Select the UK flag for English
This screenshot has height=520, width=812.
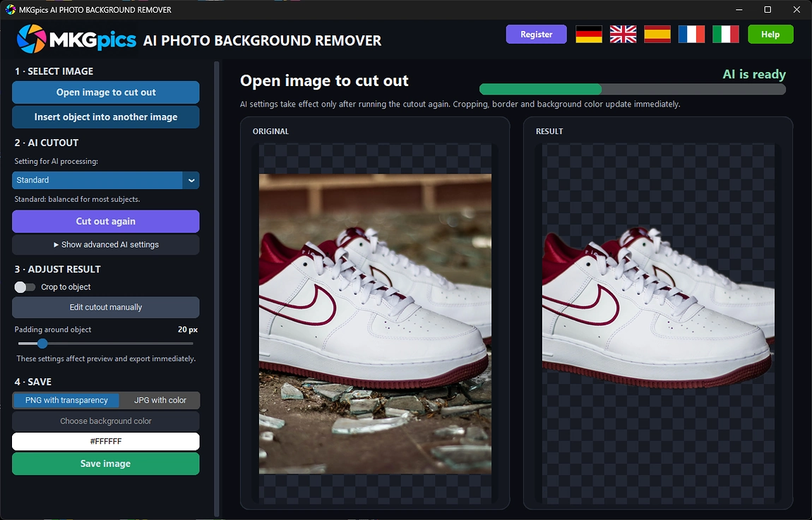click(623, 34)
